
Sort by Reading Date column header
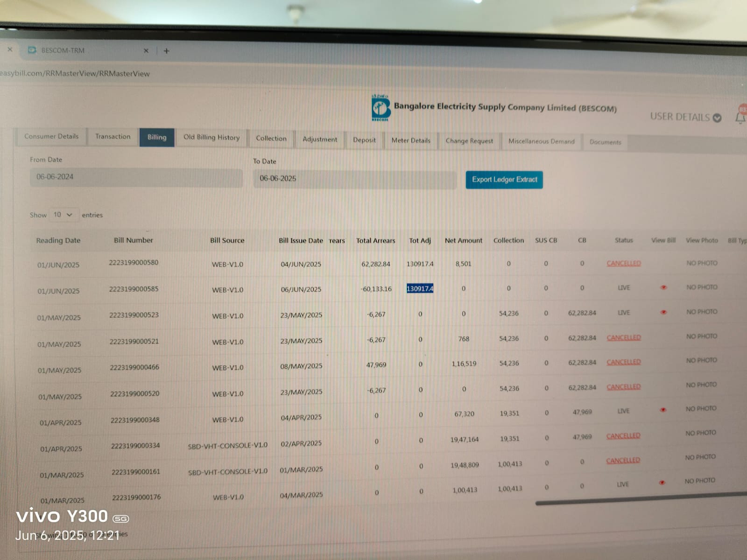point(58,240)
